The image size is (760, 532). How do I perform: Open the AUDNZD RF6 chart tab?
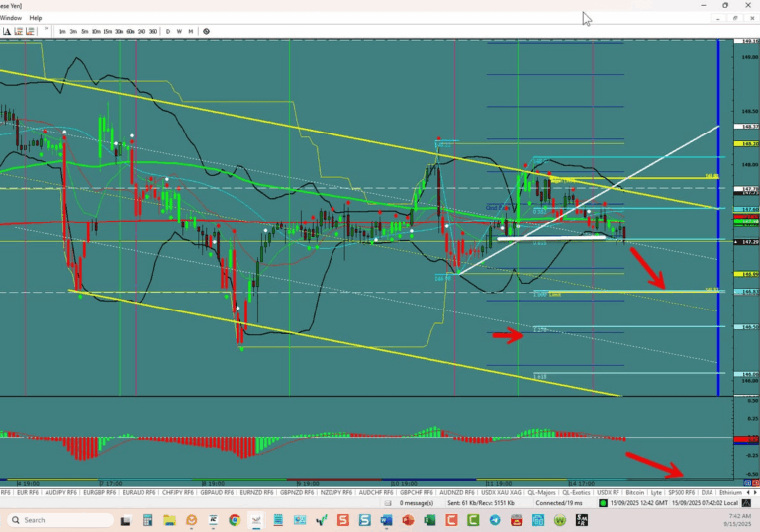click(456, 492)
